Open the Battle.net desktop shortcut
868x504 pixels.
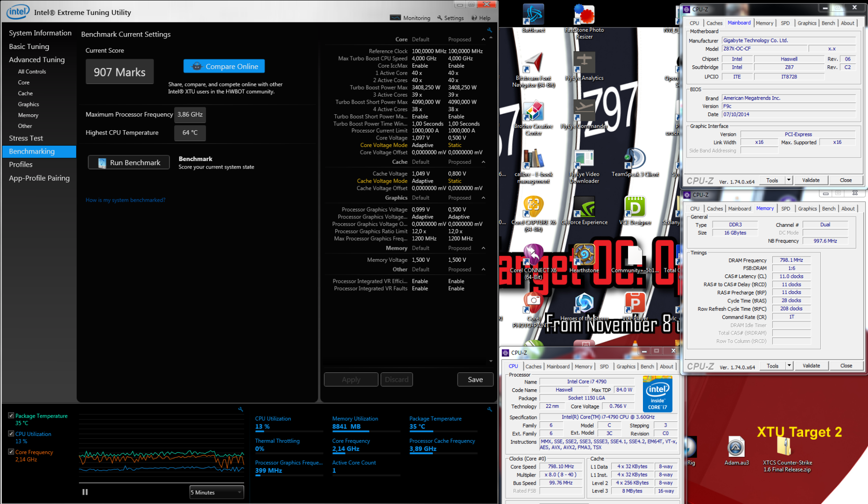click(533, 18)
